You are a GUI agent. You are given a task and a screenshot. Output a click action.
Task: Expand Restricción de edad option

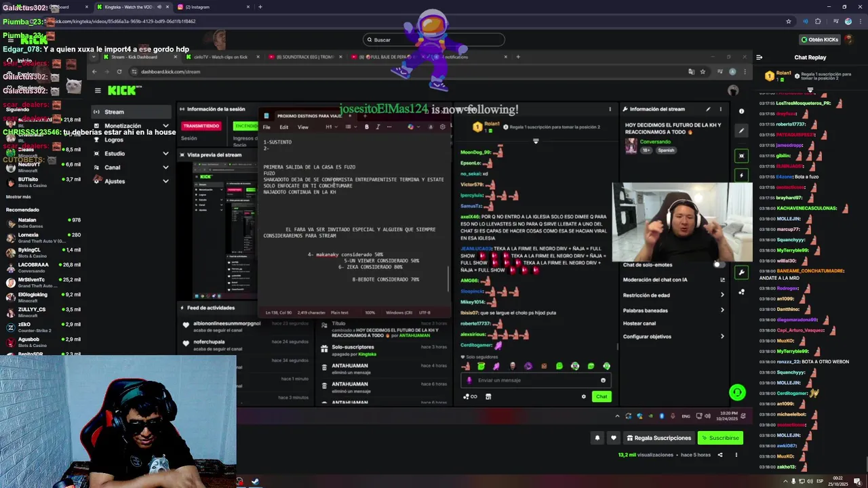pos(674,295)
